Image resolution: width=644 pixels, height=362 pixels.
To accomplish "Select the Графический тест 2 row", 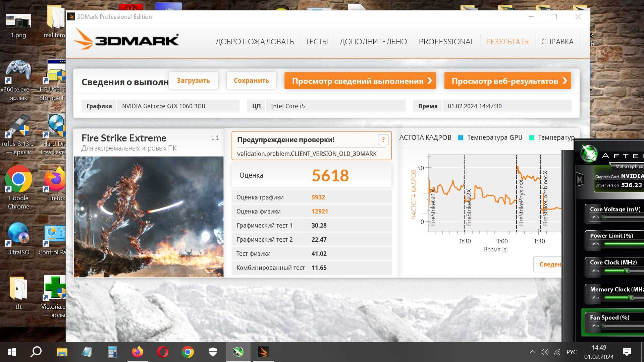I will [x=312, y=239].
